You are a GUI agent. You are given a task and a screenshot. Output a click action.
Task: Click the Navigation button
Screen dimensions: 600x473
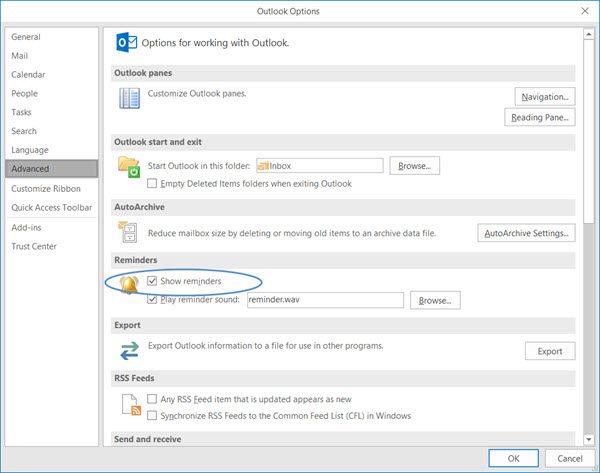[x=545, y=96]
